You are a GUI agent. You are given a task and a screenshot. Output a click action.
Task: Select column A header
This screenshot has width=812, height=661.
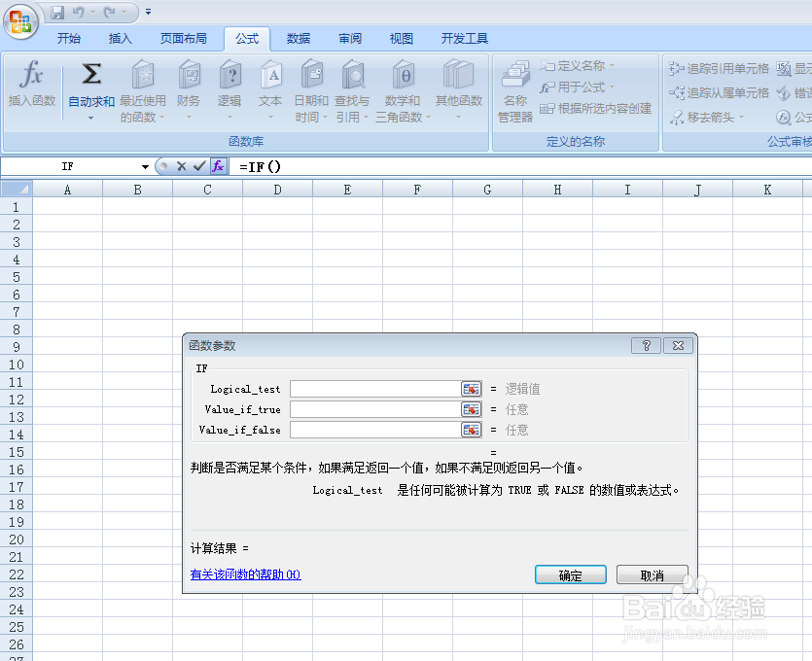tap(67, 190)
